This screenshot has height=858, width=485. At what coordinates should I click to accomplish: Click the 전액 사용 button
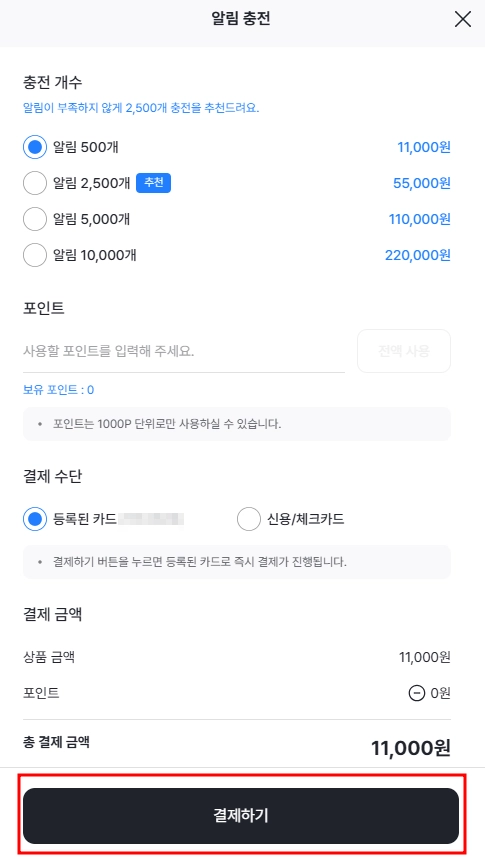404,351
